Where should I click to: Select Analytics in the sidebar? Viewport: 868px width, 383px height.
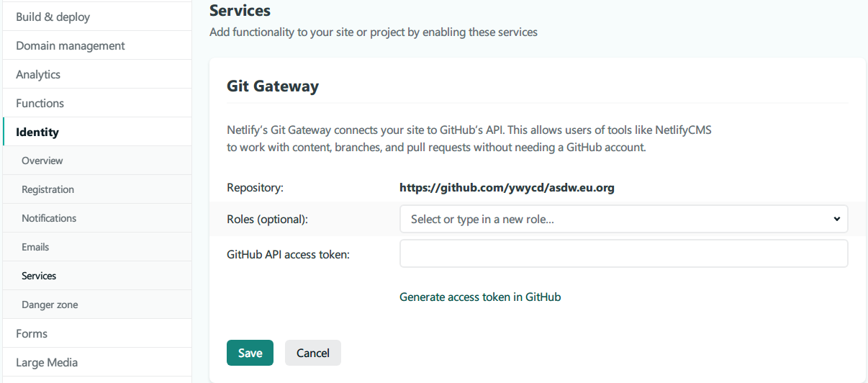pyautogui.click(x=38, y=74)
